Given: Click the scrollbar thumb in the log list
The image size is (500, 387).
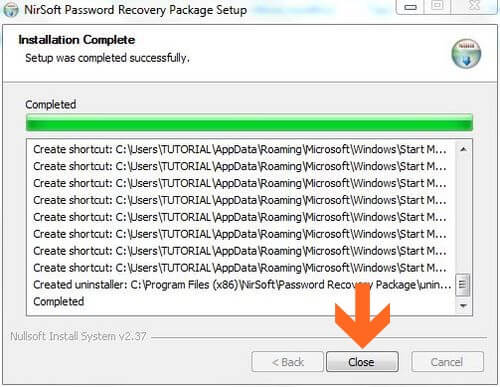Looking at the screenshot, I should [x=463, y=285].
